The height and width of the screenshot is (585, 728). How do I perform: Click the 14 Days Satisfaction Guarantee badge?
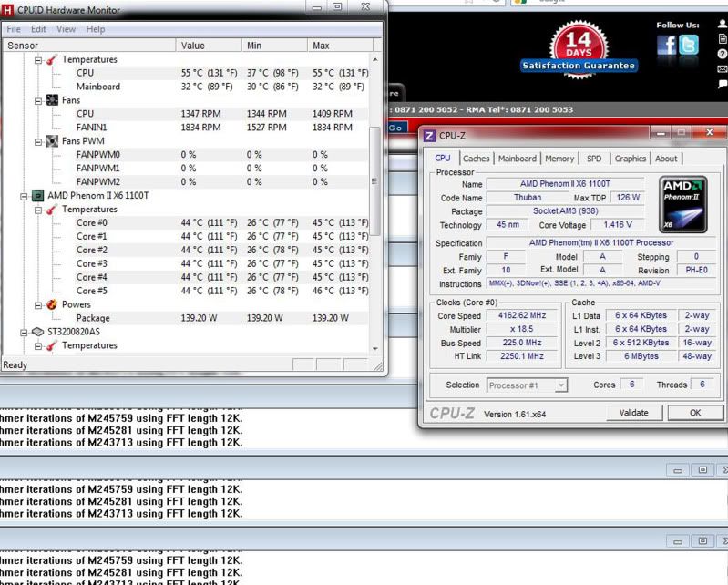coord(579,50)
